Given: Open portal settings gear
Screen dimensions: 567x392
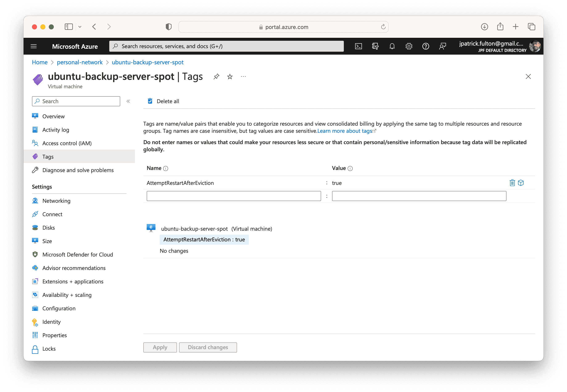Looking at the screenshot, I should (409, 46).
